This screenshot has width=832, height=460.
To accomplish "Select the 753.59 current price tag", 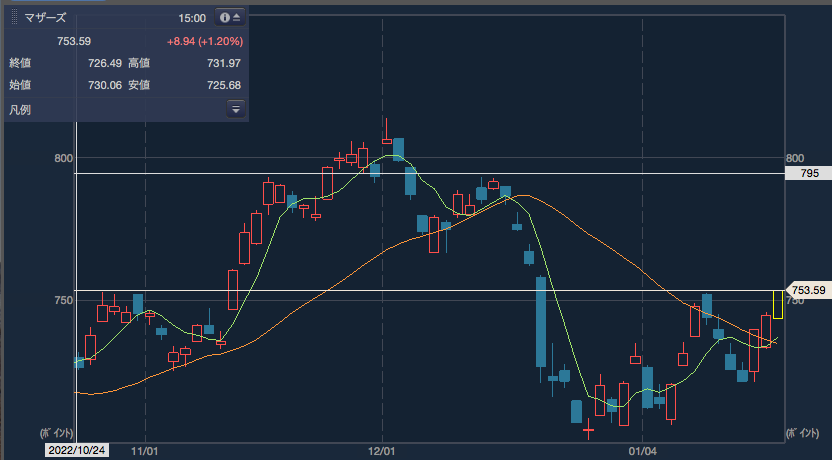I will (x=808, y=290).
